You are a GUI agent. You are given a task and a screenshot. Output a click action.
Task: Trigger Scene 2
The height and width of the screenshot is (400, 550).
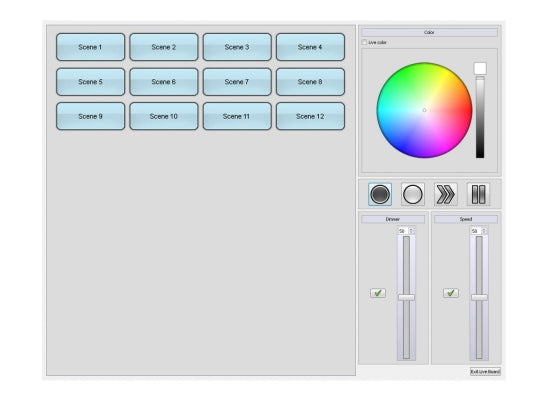click(x=164, y=47)
